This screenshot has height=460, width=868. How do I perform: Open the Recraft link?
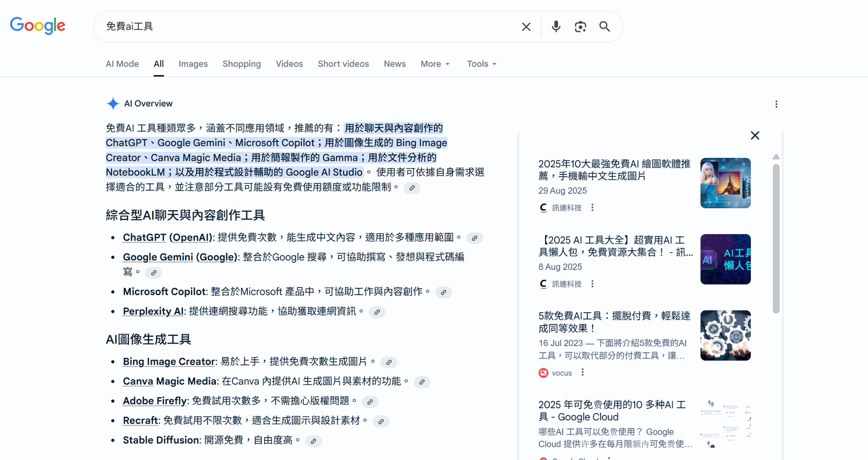(140, 421)
